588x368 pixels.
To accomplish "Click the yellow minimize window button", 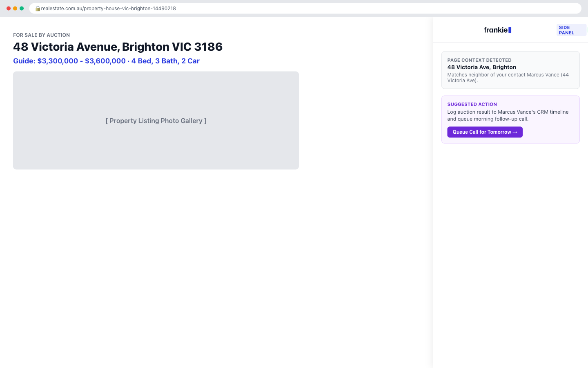I will 15,8.
